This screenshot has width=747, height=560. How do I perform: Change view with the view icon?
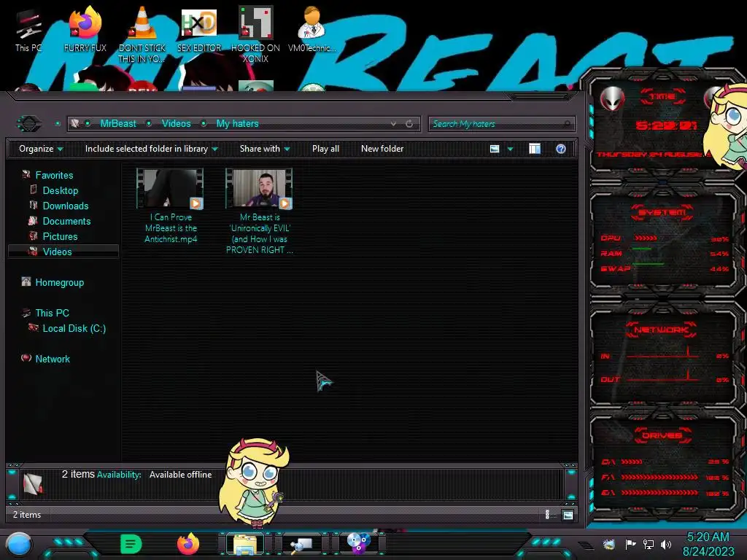pos(495,149)
